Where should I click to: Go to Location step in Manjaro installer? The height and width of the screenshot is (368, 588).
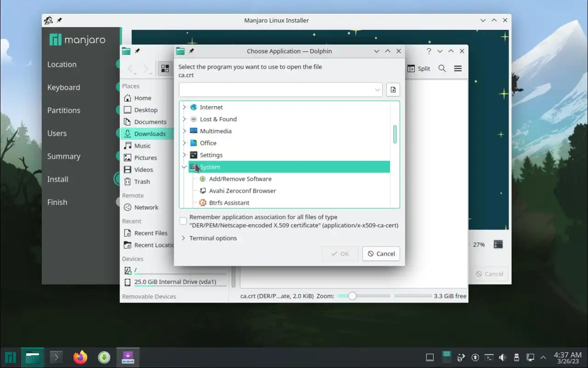62,64
